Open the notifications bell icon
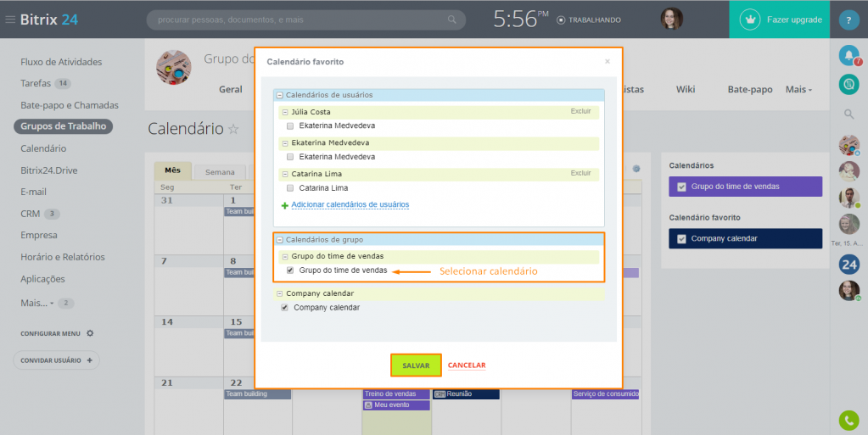 [x=848, y=55]
